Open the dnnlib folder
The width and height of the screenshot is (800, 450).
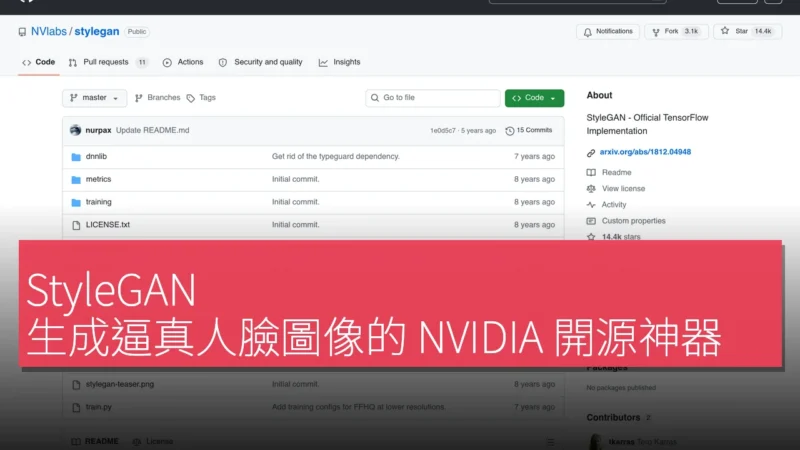96,157
